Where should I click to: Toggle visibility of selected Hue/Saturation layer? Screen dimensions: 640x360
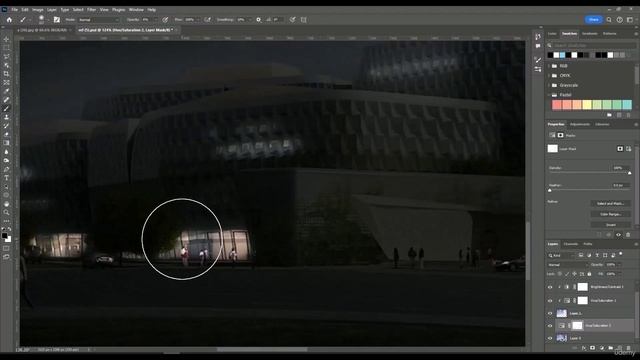[550, 326]
